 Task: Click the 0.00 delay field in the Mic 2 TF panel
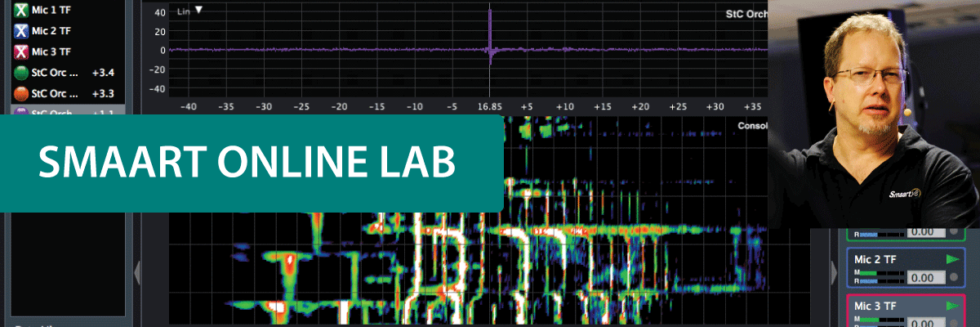927,278
